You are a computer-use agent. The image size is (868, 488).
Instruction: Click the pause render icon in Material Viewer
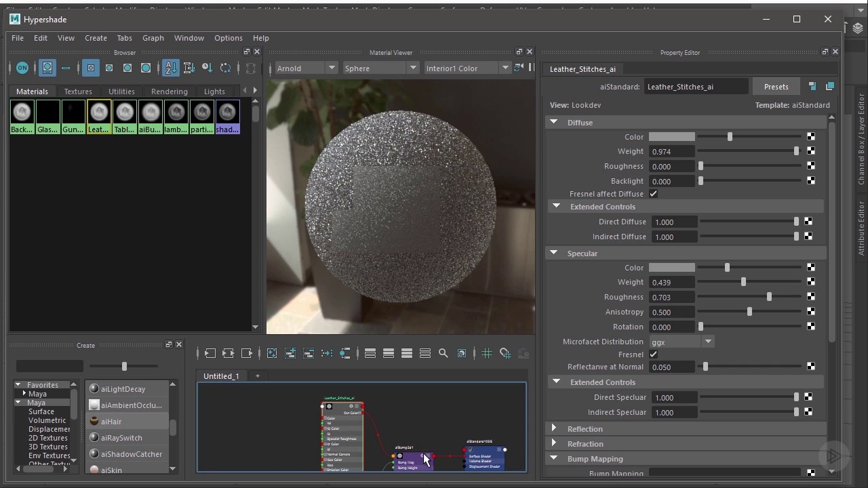coord(532,68)
